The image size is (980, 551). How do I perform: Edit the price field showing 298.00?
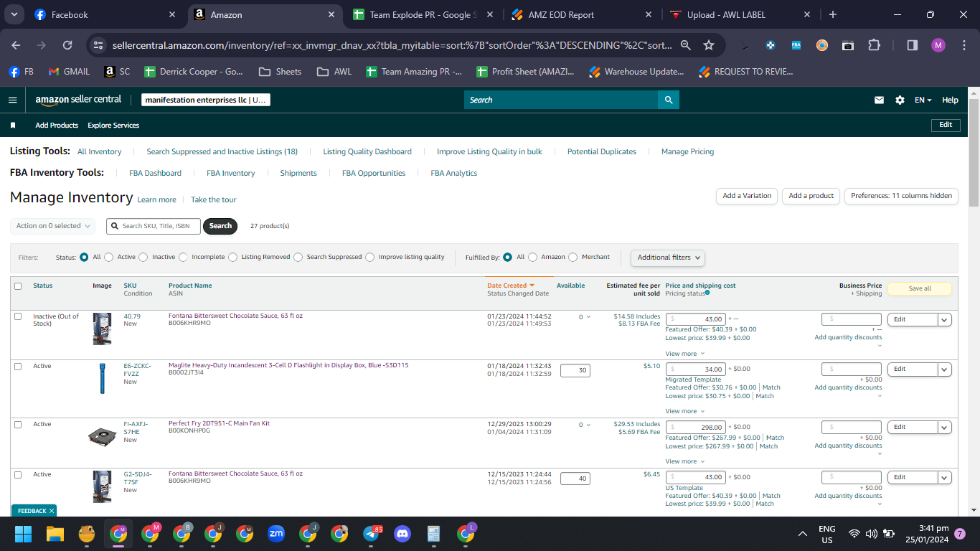[696, 428]
